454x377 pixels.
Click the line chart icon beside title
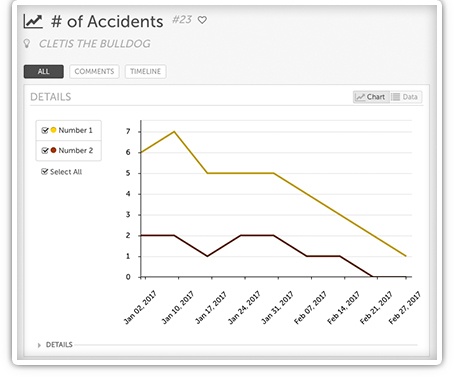tap(33, 22)
